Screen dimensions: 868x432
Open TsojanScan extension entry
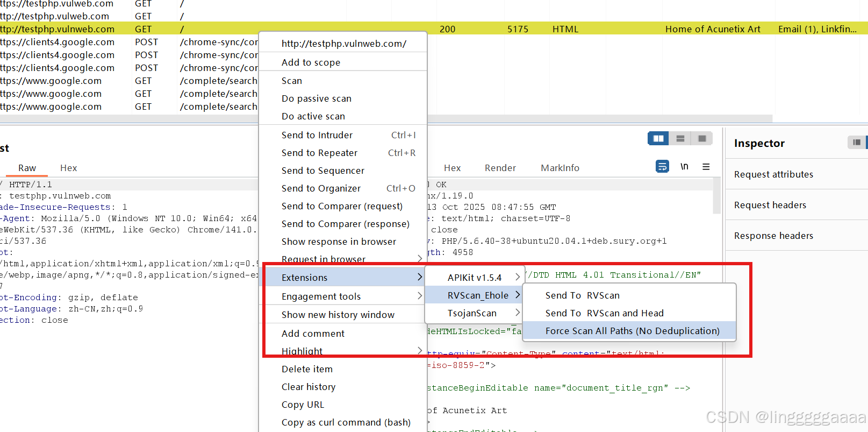tap(474, 313)
